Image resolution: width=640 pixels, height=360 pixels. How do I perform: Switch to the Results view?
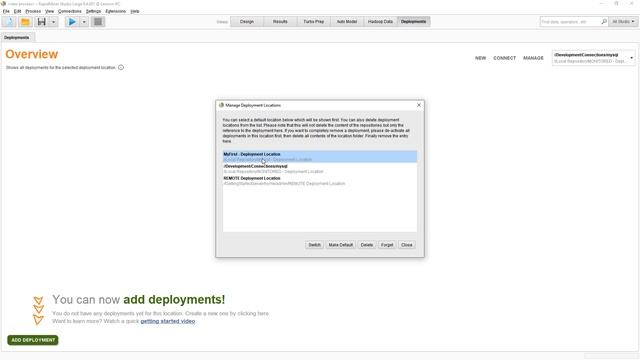point(280,22)
